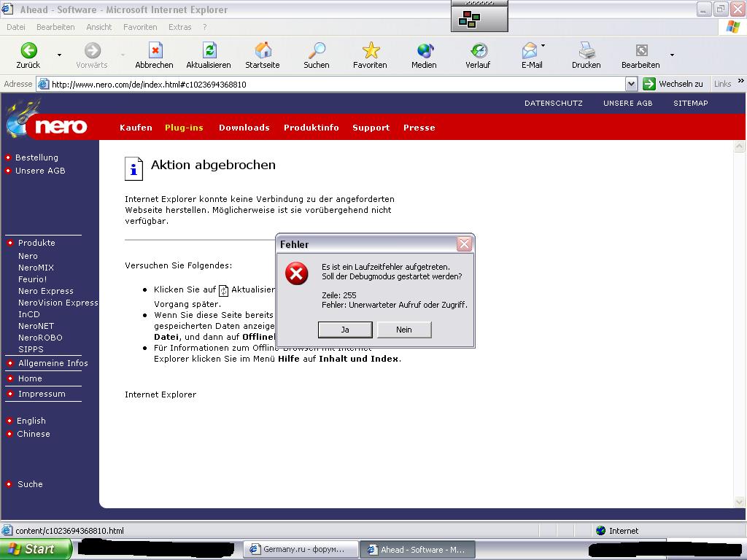Click the E-Mail envelope icon
Screen dimensions: 747x560
pyautogui.click(x=530, y=50)
